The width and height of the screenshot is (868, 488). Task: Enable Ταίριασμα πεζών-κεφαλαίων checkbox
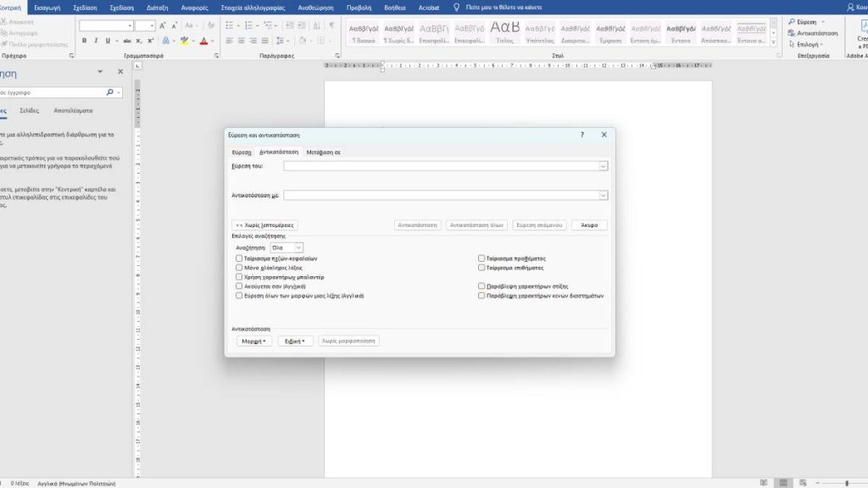[x=239, y=258]
